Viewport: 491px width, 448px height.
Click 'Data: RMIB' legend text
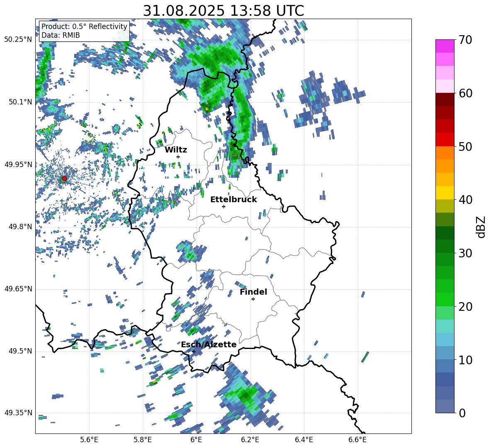(61, 35)
